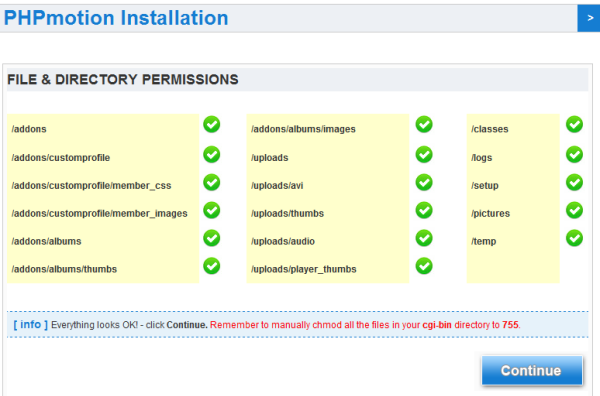The width and height of the screenshot is (600, 396).
Task: Click the checkmark beside /uploads
Action: click(424, 155)
